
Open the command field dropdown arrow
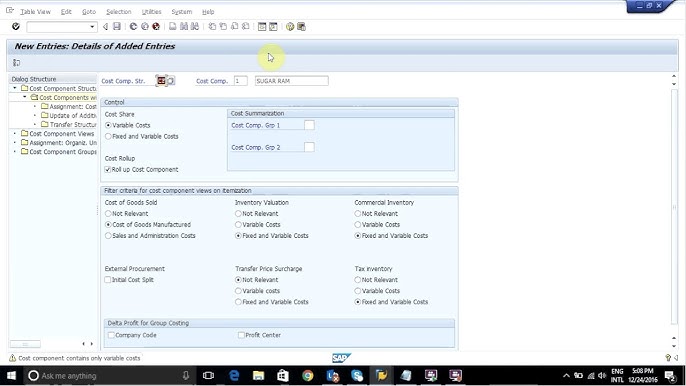(92, 27)
